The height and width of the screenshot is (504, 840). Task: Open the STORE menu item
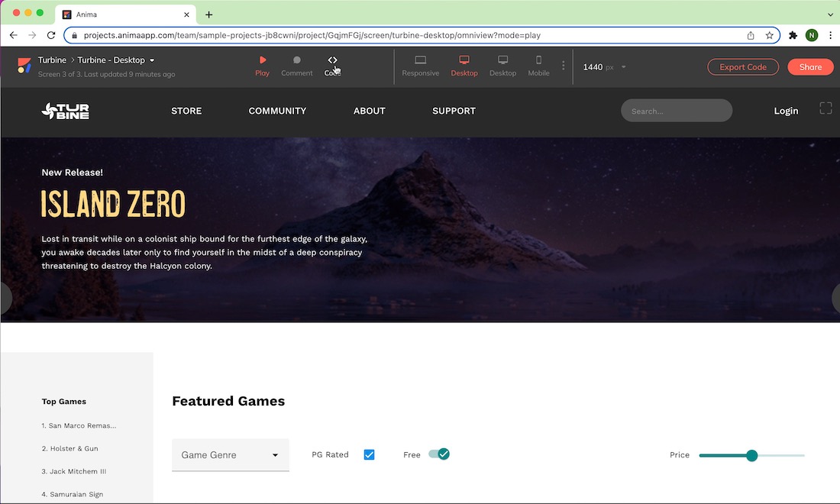186,111
